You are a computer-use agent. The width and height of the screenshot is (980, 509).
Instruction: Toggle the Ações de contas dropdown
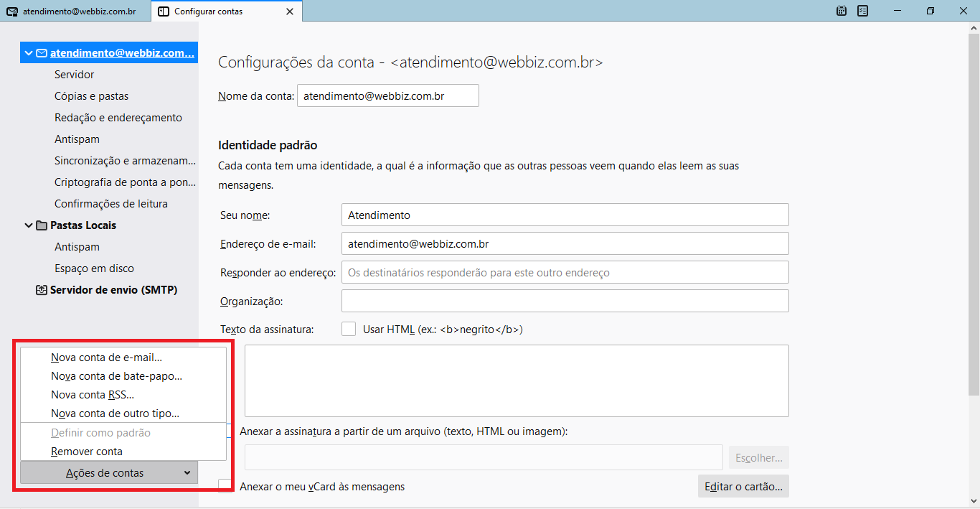tap(109, 472)
